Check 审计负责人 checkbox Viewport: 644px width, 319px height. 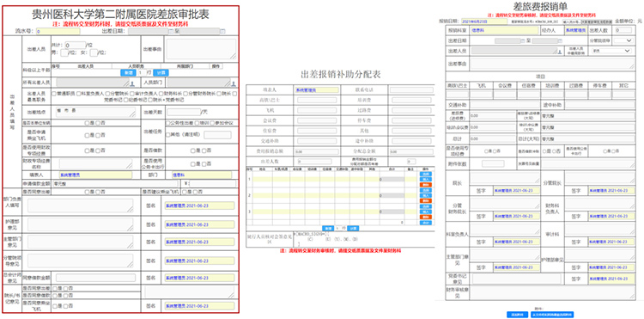(132, 94)
